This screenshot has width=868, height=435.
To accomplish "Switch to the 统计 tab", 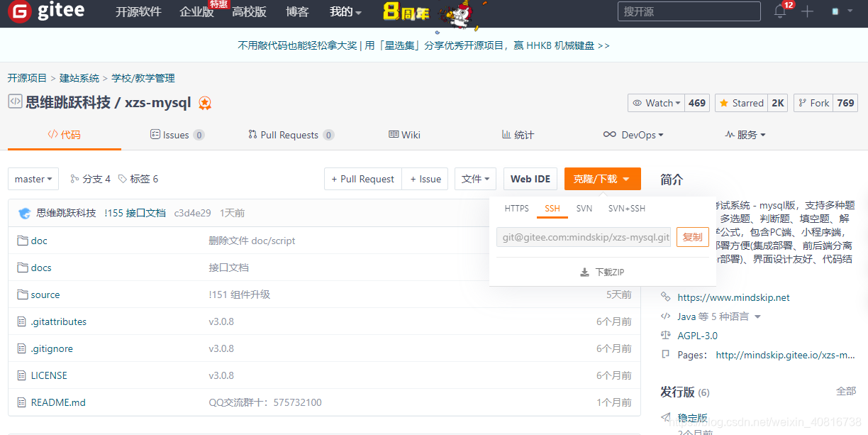I will click(518, 135).
